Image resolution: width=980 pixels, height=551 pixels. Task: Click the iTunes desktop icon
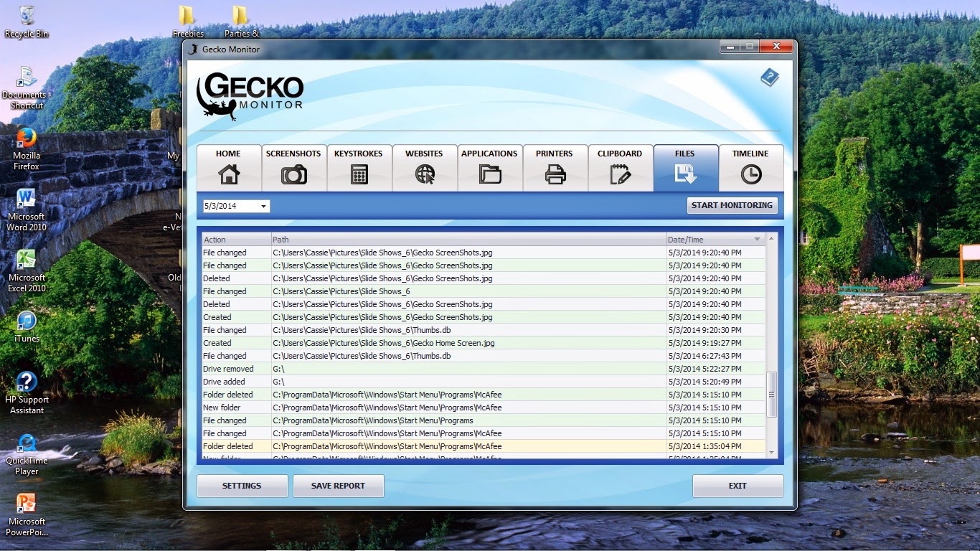click(x=27, y=326)
